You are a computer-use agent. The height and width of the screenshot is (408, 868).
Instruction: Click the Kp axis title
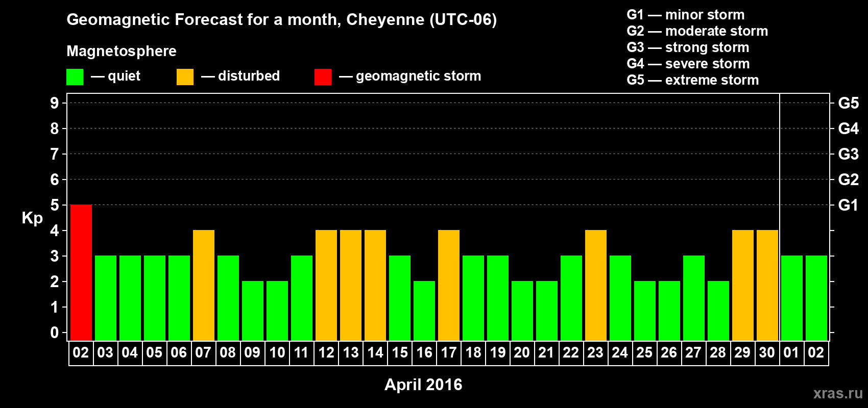32,218
